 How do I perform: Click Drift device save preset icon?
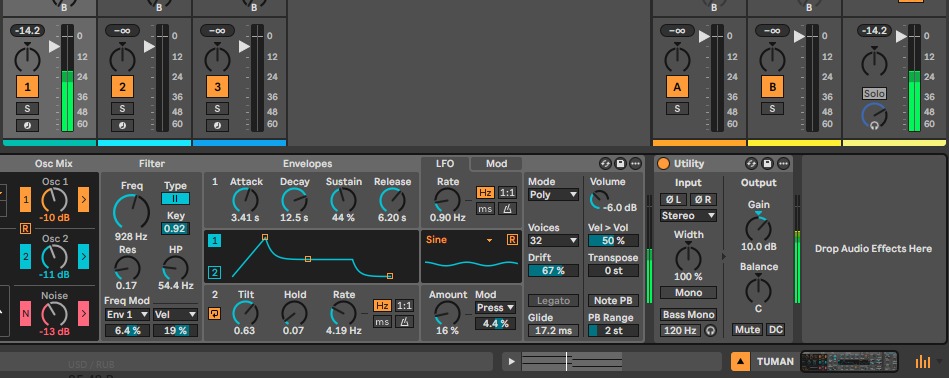click(x=620, y=163)
